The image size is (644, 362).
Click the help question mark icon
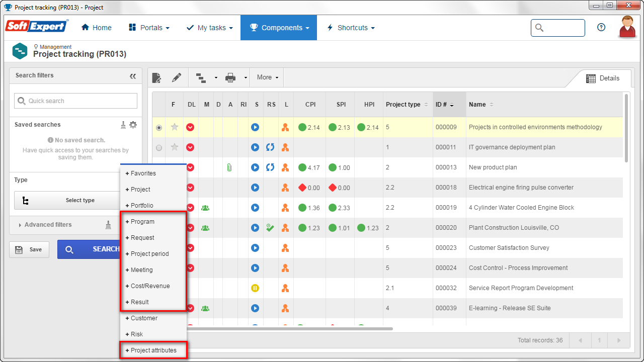(x=601, y=28)
